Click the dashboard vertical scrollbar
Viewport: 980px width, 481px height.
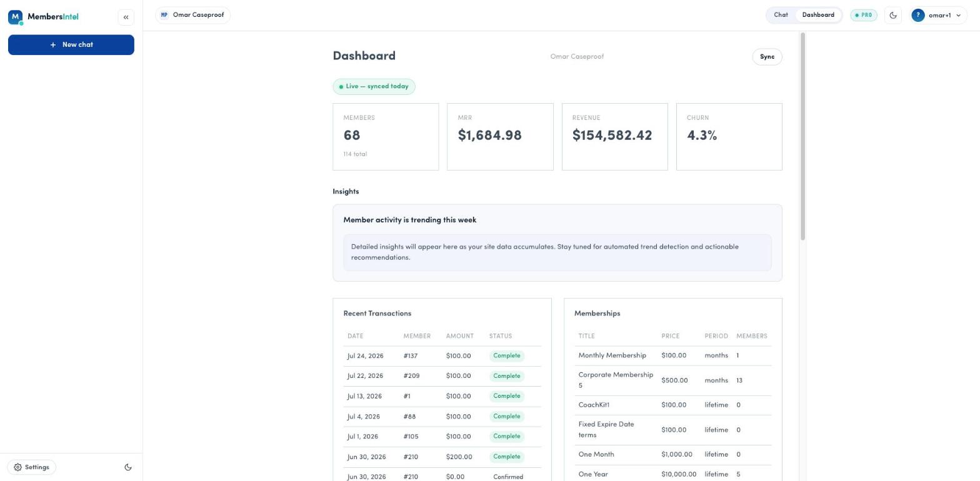point(802,136)
